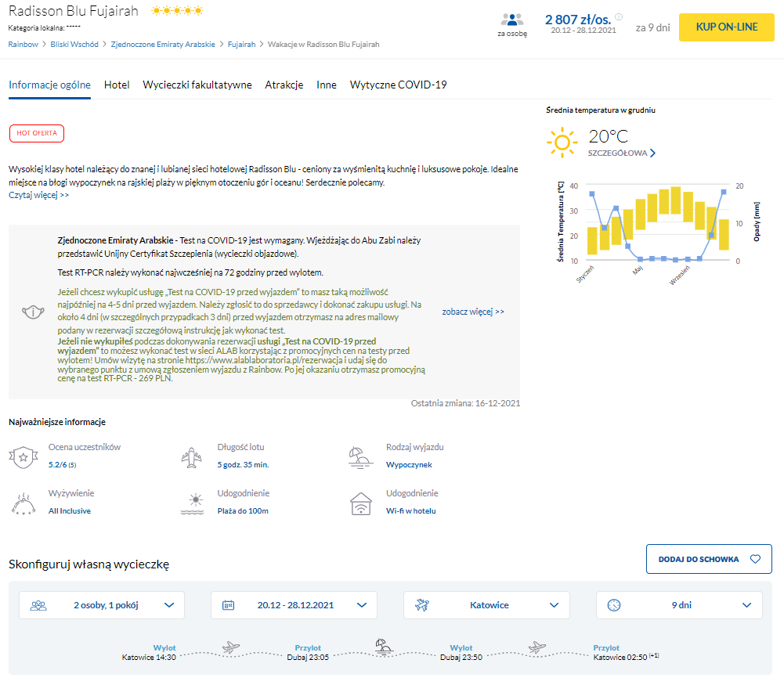Open the '2 osoby, 1 pokój' dropdown

(x=102, y=605)
